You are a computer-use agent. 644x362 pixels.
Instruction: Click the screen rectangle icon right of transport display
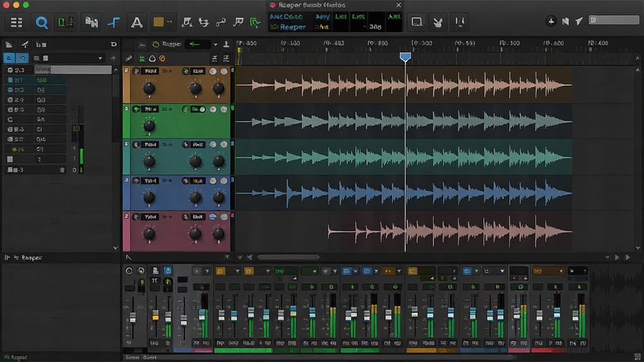pyautogui.click(x=416, y=22)
